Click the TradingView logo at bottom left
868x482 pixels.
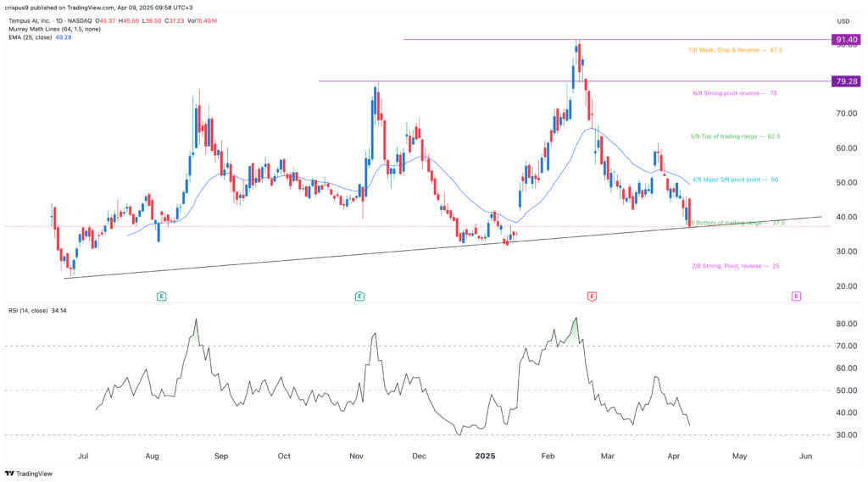(29, 474)
